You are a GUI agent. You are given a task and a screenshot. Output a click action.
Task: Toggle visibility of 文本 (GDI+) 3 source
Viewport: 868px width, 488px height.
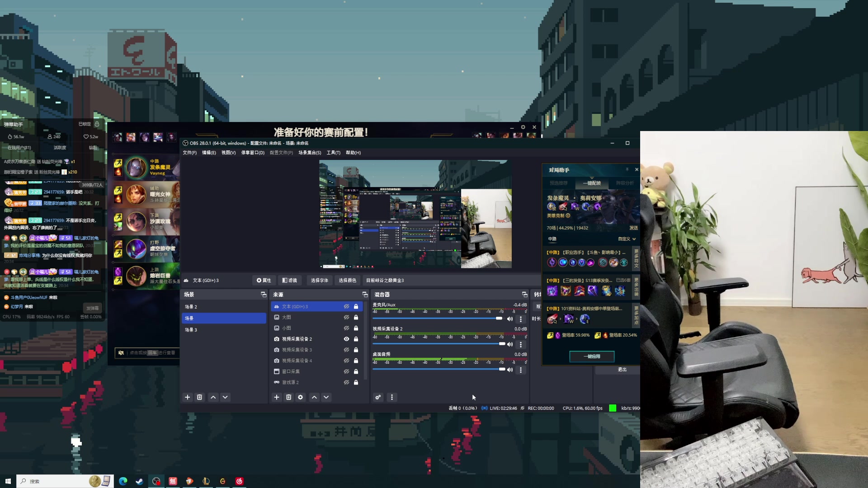[346, 306]
